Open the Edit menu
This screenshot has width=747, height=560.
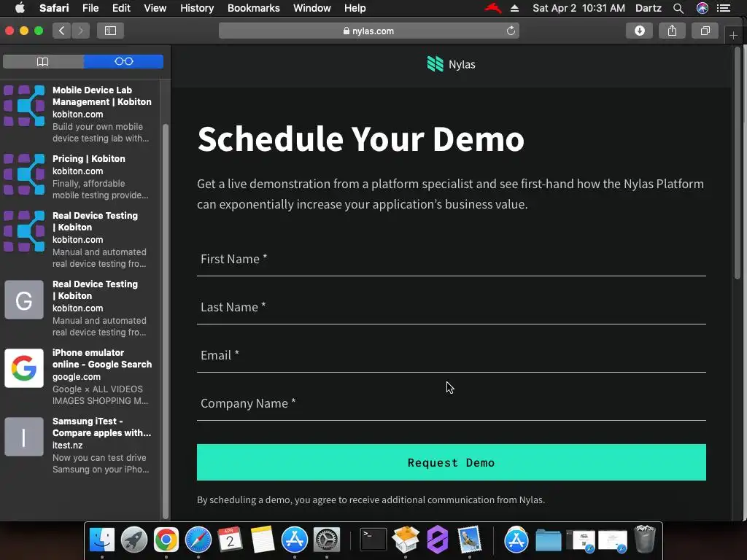[121, 8]
